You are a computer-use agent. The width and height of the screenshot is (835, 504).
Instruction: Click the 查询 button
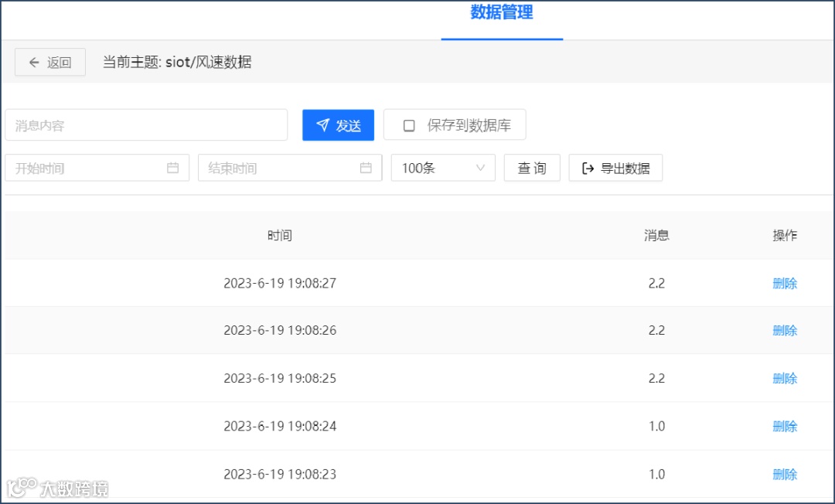click(x=532, y=168)
